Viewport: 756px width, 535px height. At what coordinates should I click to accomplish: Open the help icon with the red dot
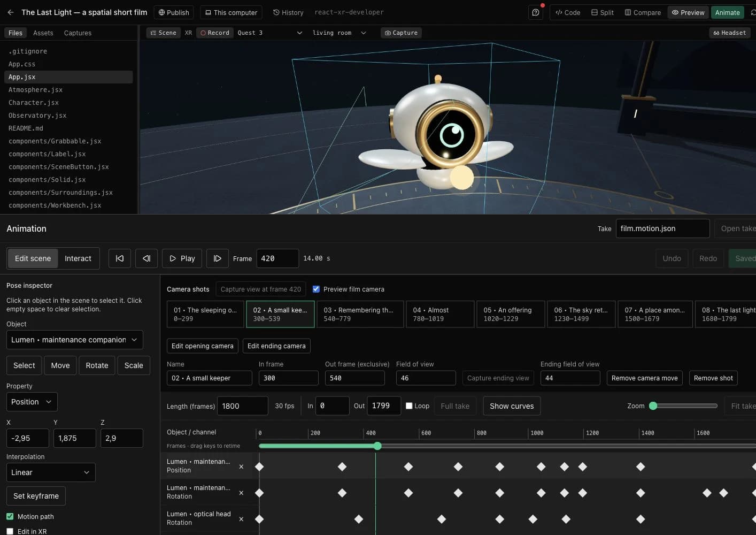coord(536,12)
